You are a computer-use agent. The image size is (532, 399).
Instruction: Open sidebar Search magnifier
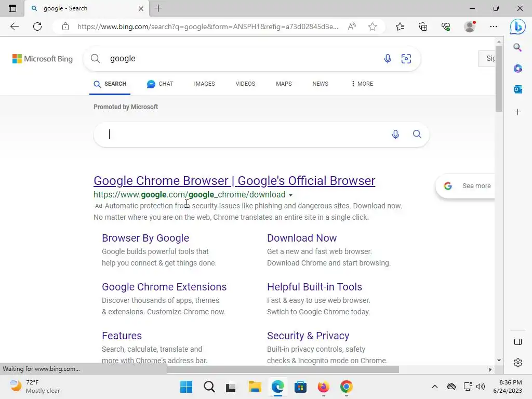517,47
